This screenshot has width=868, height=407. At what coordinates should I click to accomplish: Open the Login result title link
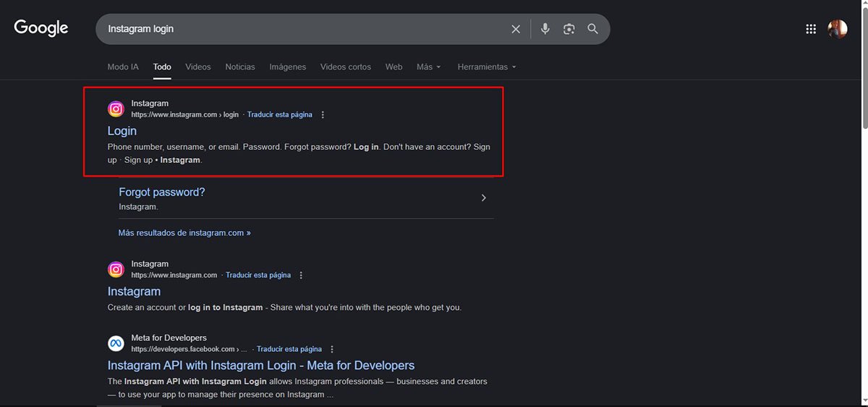click(x=122, y=131)
